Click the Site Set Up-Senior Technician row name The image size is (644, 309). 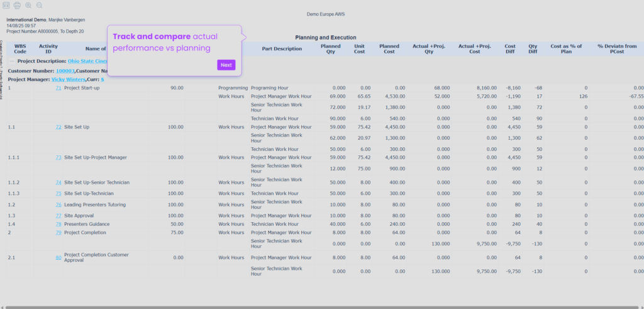[97, 183]
